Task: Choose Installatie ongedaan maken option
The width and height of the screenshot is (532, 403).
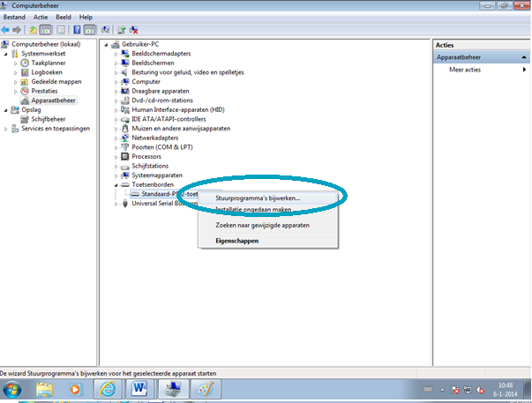Action: click(268, 209)
